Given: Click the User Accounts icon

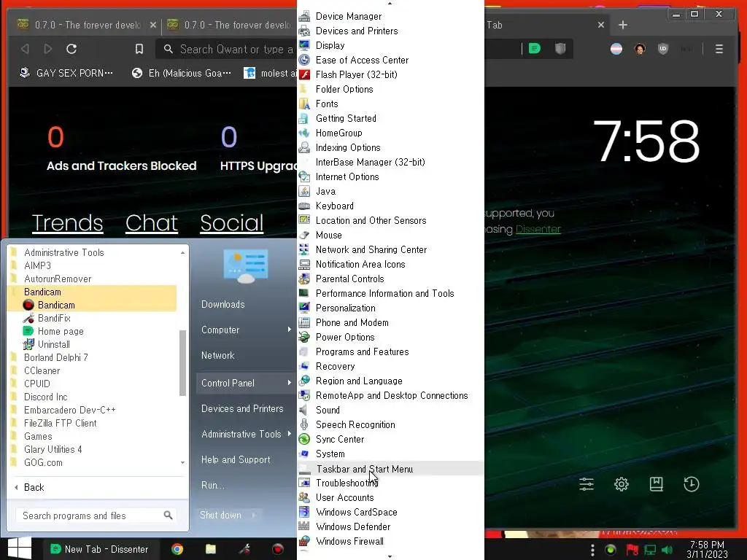Looking at the screenshot, I should [x=304, y=497].
